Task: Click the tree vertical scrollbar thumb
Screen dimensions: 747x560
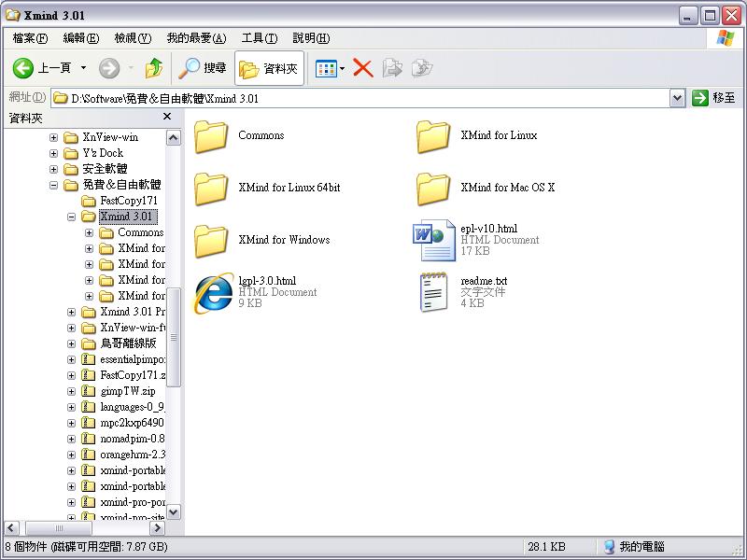Action: (x=174, y=338)
